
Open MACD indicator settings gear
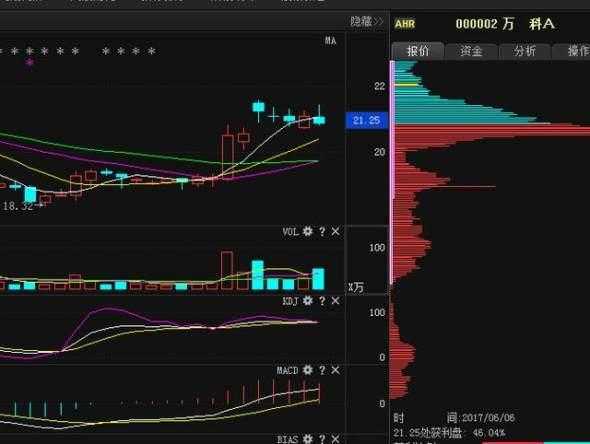point(308,370)
